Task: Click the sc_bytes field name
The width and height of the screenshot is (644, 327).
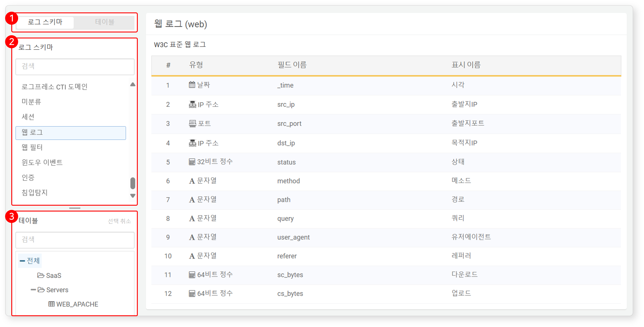Action: tap(290, 275)
